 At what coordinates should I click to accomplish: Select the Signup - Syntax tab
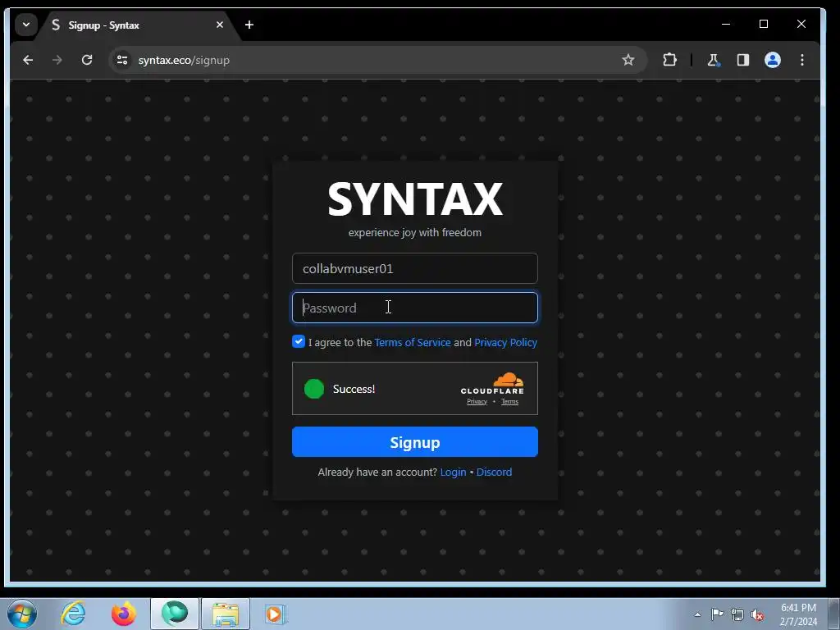[137, 25]
